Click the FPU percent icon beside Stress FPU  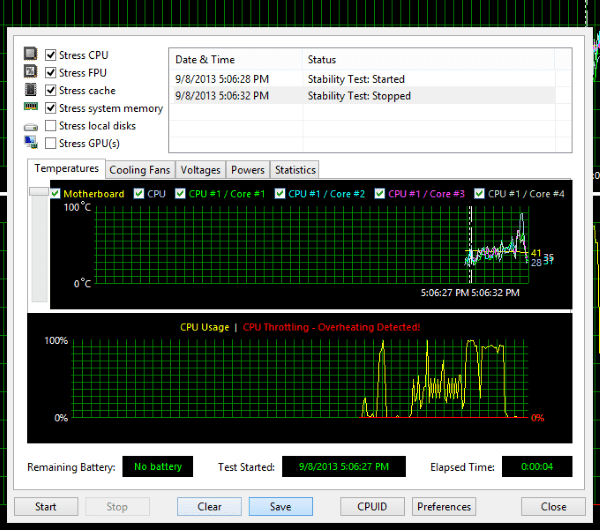[x=31, y=72]
